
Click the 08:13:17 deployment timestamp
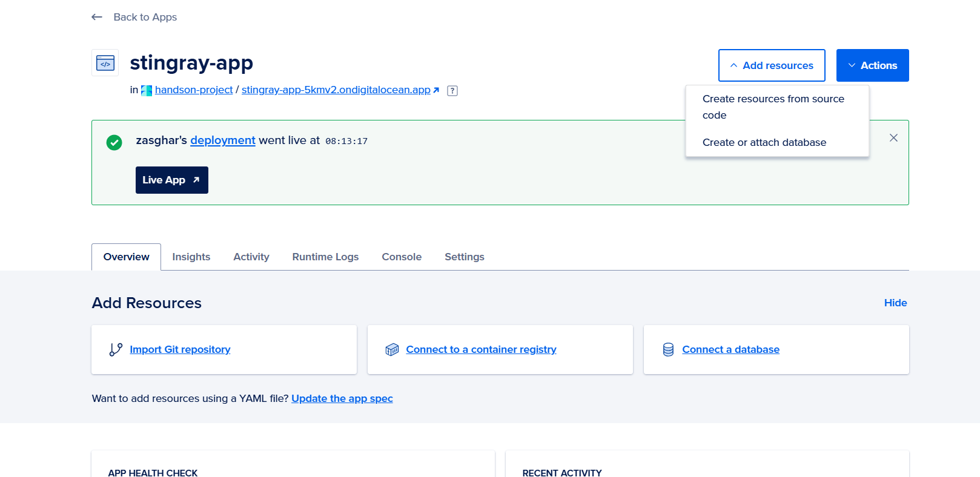pos(346,141)
